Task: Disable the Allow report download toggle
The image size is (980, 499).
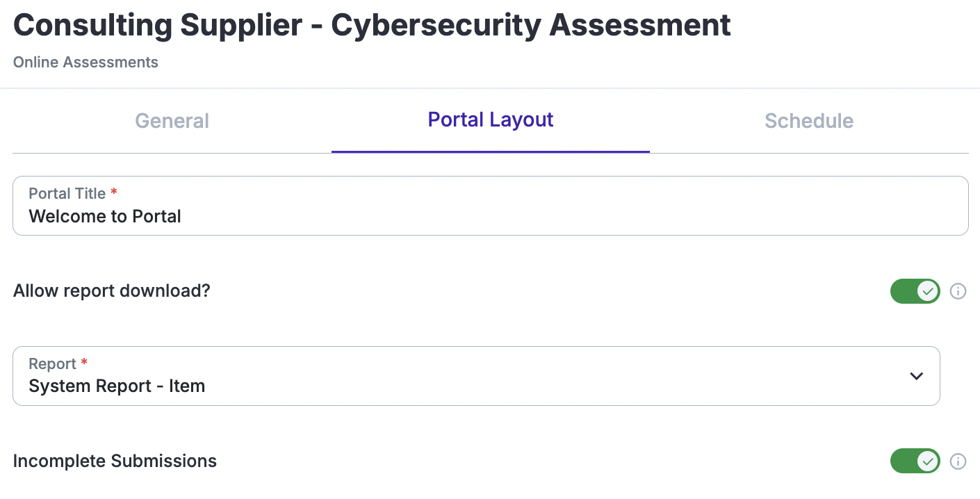Action: coord(915,291)
